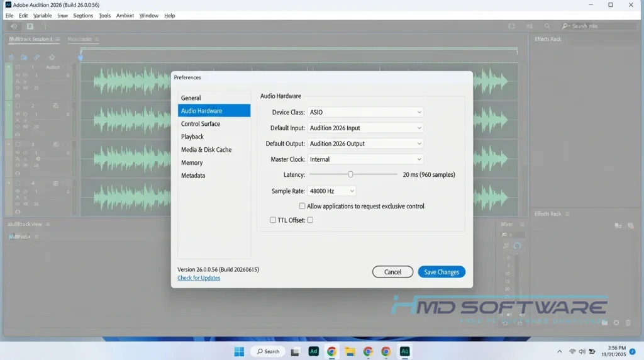Click the folder icon above the track headers
The width and height of the screenshot is (644, 360).
[x=25, y=57]
